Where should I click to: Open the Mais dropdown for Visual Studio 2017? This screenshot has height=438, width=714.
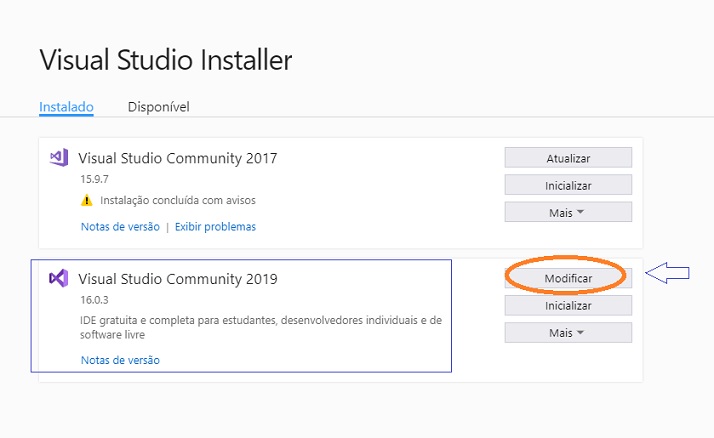coord(568,212)
